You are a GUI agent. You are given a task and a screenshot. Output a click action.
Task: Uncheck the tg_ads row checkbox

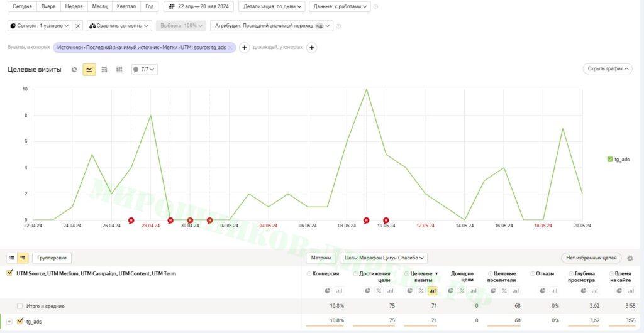tap(19, 322)
